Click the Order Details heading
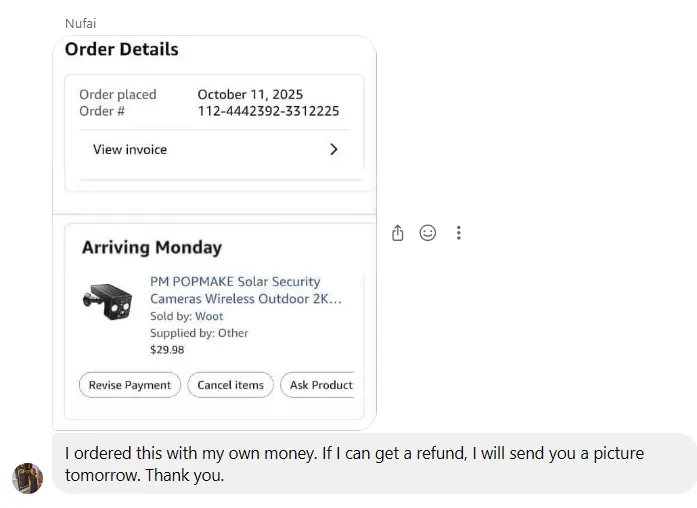This screenshot has height=508, width=697. pyautogui.click(x=122, y=49)
